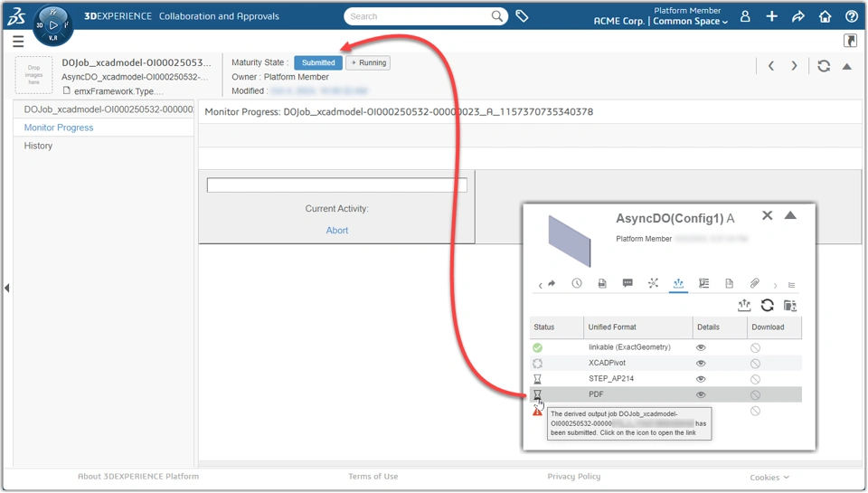Collapse the job header with up triangle
Screen dimensions: 868x493
pyautogui.click(x=847, y=66)
